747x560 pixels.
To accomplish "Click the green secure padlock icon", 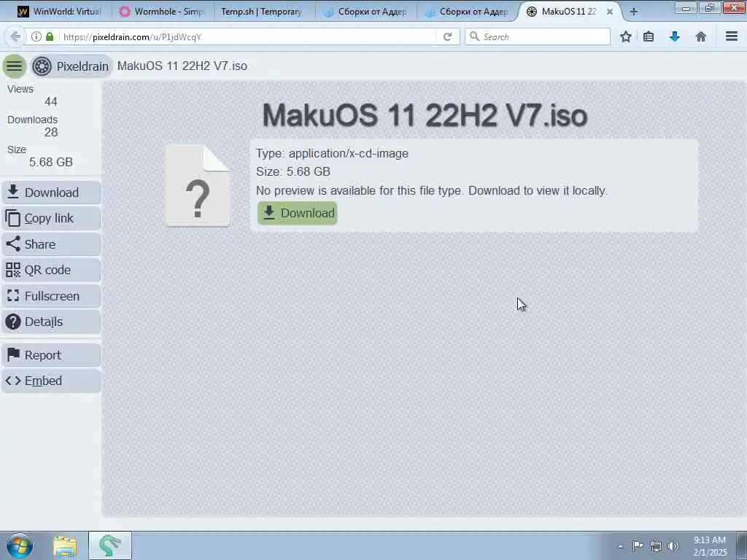I will tap(50, 36).
